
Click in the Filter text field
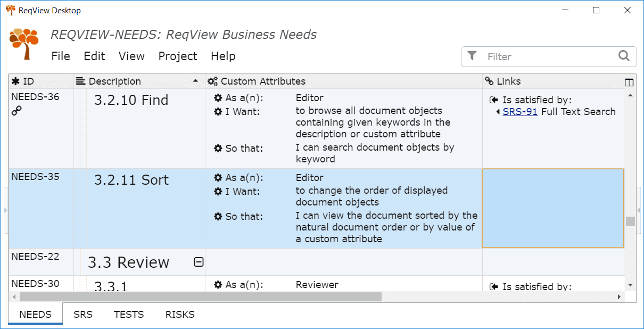(x=548, y=56)
